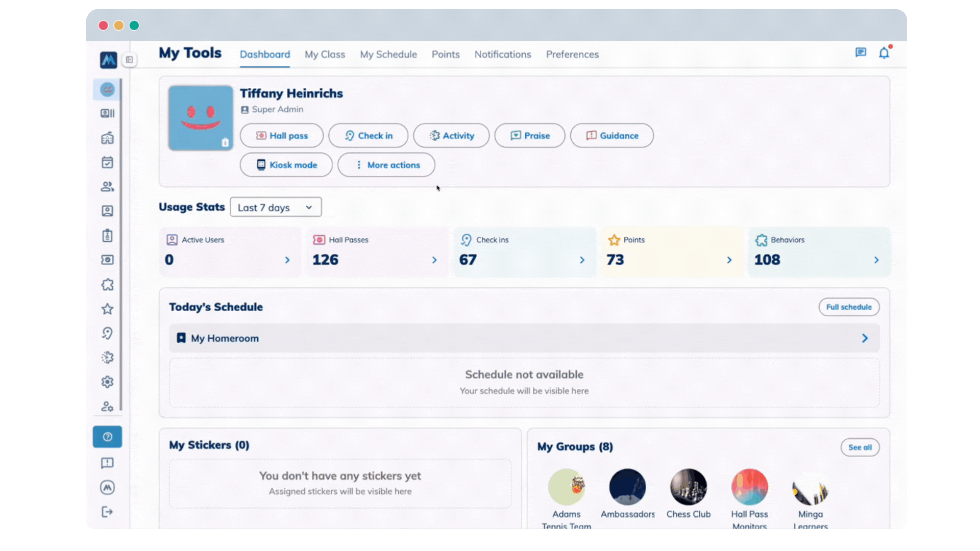Open the people sidebar icon
Image resolution: width=980 pixels, height=551 pixels.
[107, 187]
